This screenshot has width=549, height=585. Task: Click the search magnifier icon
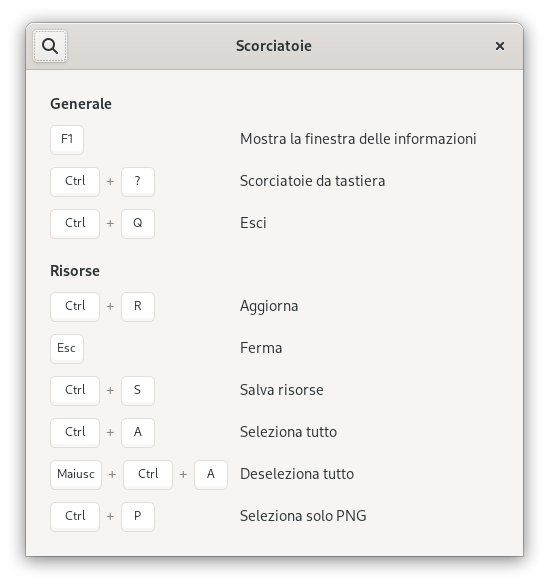pyautogui.click(x=50, y=46)
